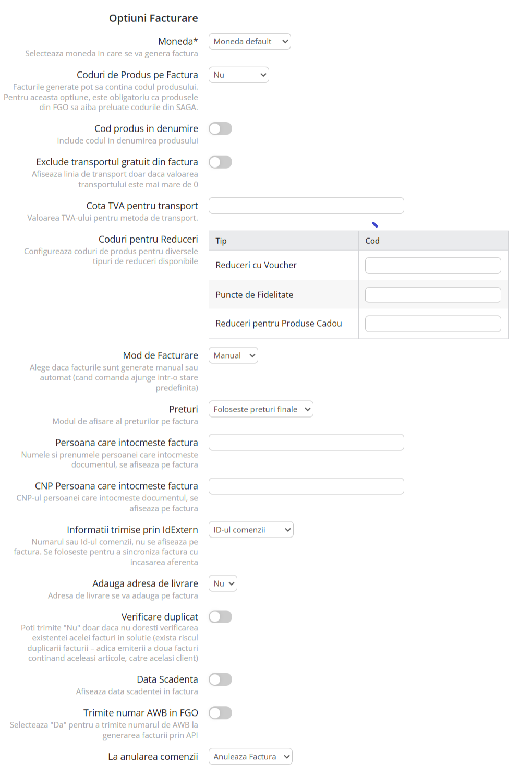The height and width of the screenshot is (775, 532).
Task: Click the Reduceri cu Voucher code field
Action: click(433, 266)
